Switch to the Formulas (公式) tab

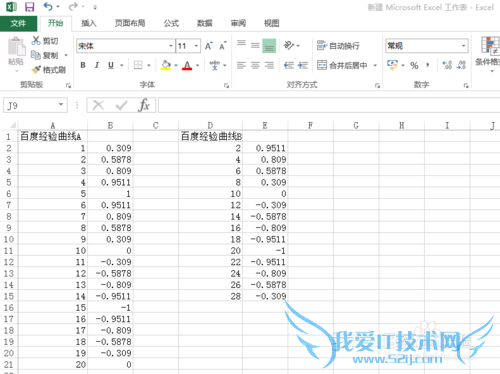click(171, 23)
